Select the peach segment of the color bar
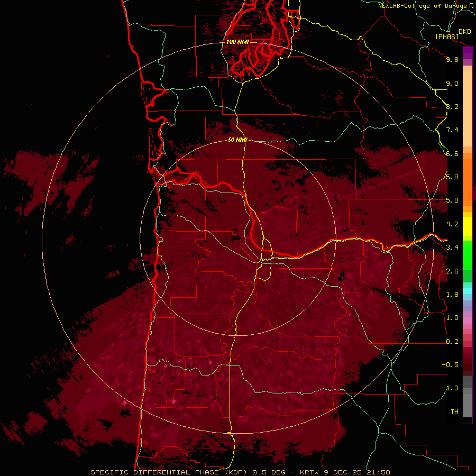Viewport: 476px width, 476px height. point(467,106)
